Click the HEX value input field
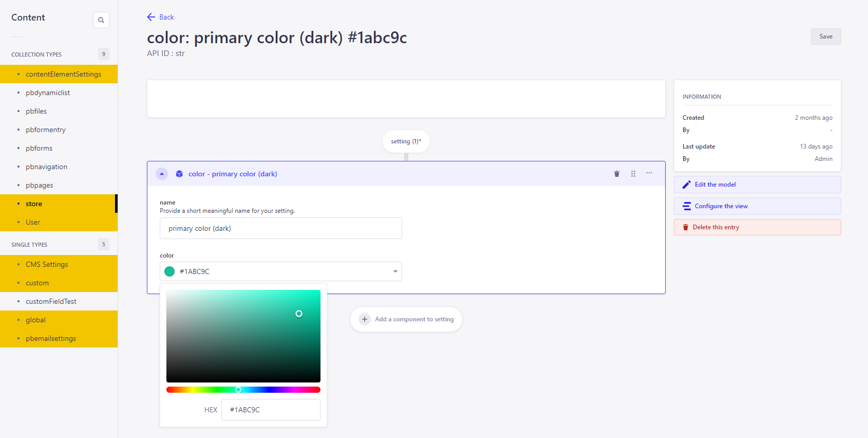Viewport: 868px width, 438px height. (x=271, y=410)
